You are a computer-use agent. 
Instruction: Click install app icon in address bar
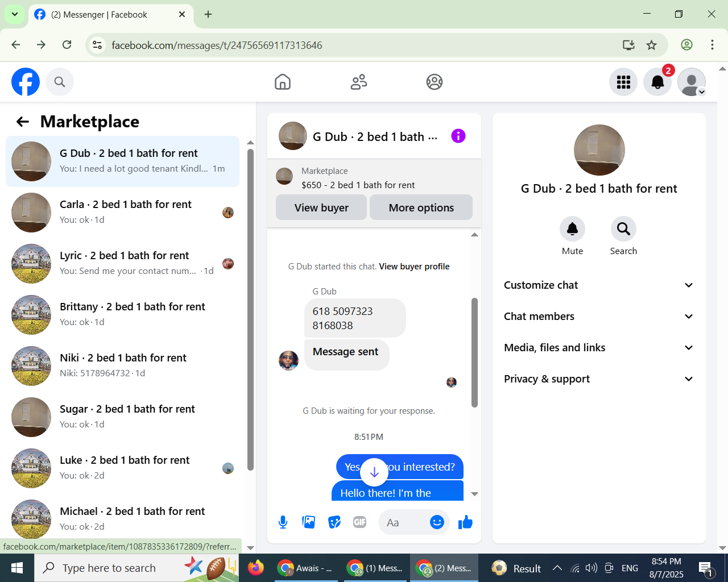tap(628, 45)
